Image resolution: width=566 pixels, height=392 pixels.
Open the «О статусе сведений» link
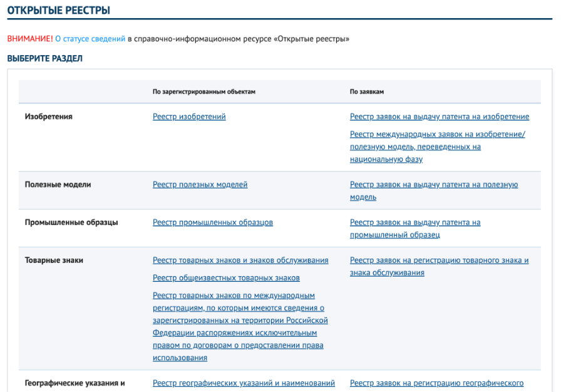[x=90, y=39]
